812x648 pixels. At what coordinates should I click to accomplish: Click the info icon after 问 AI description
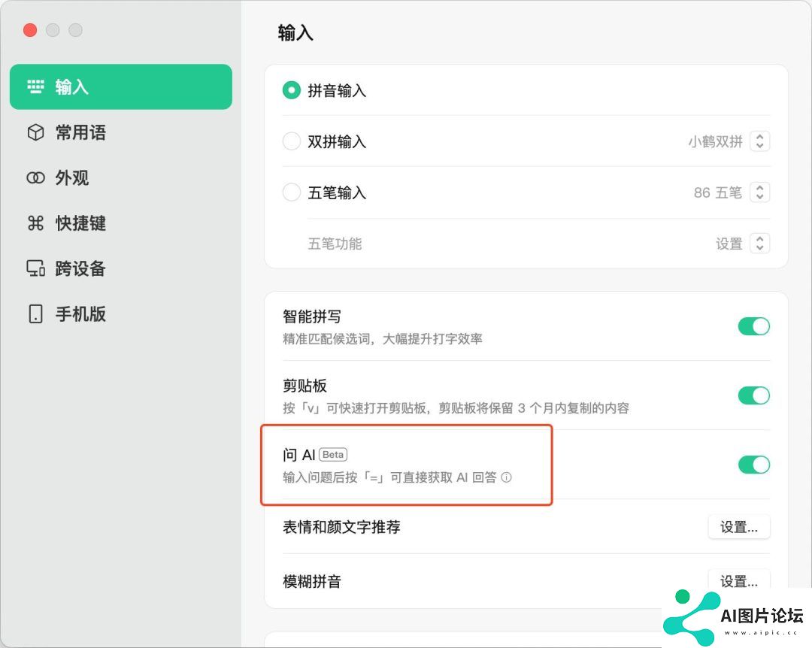(507, 477)
